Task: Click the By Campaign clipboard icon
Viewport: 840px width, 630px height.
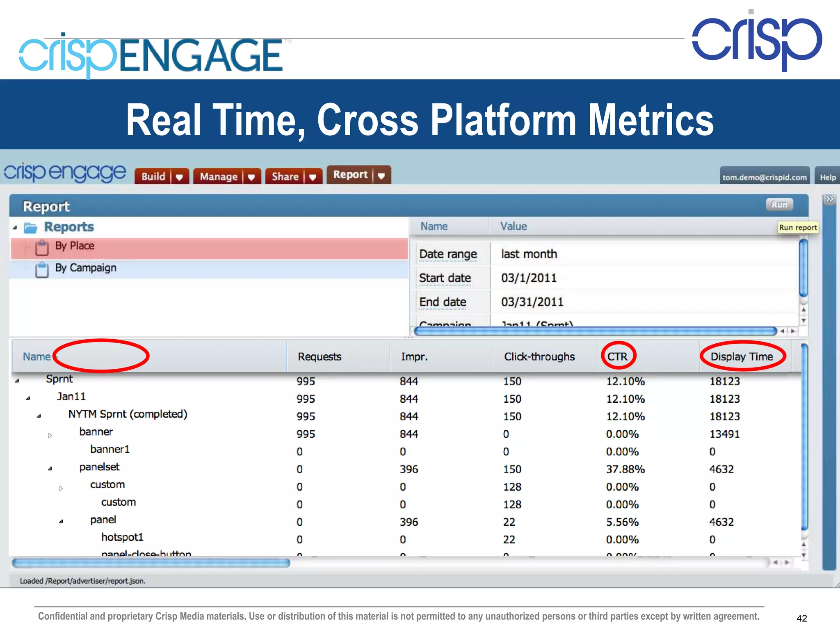Action: click(x=41, y=269)
